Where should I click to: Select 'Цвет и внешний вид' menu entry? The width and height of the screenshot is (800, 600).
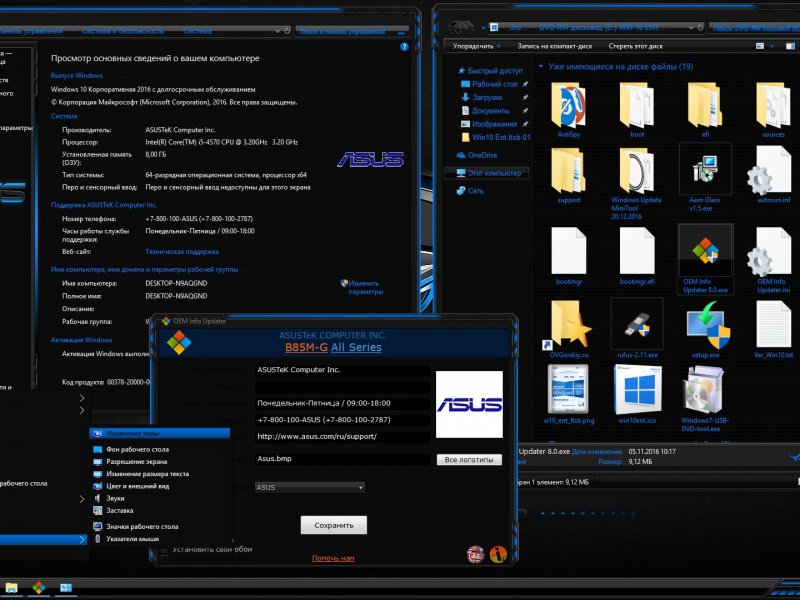point(160,486)
